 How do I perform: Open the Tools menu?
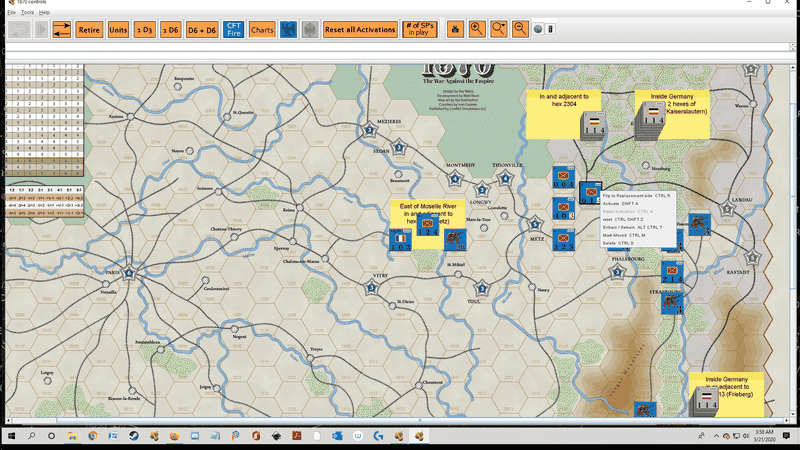pyautogui.click(x=29, y=12)
